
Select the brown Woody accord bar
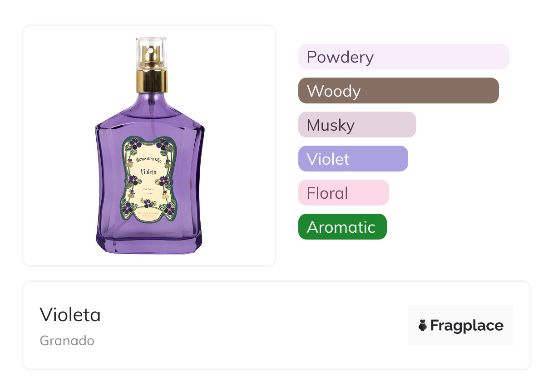(x=398, y=91)
